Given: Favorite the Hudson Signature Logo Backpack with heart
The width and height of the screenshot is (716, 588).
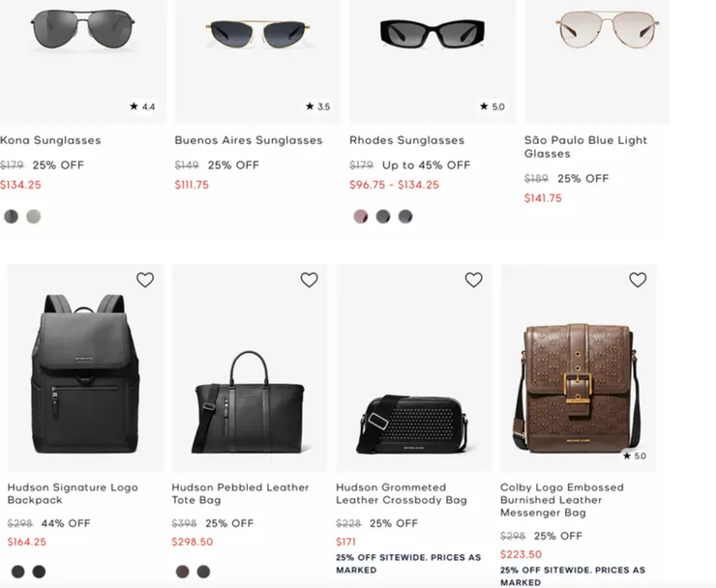Looking at the screenshot, I should click(x=145, y=280).
